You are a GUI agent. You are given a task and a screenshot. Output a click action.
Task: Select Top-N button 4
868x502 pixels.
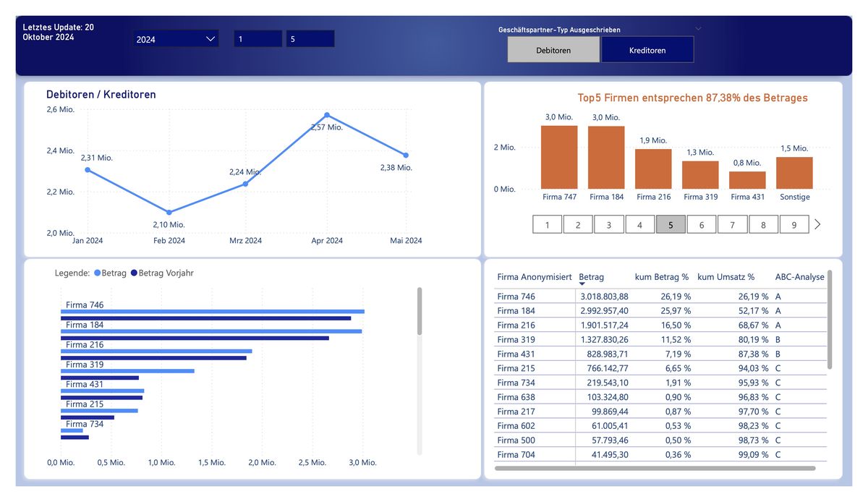coord(639,225)
